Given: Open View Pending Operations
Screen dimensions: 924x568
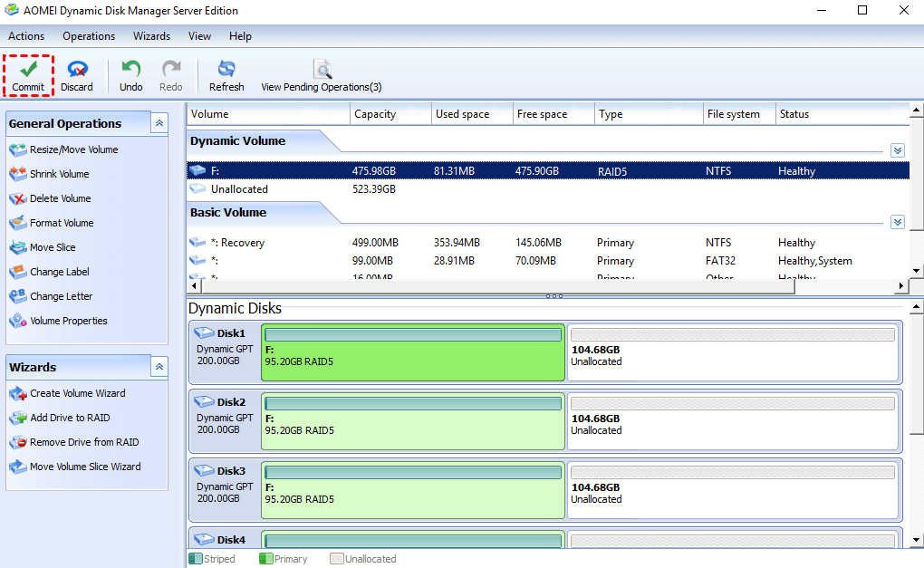Looking at the screenshot, I should [x=321, y=71].
